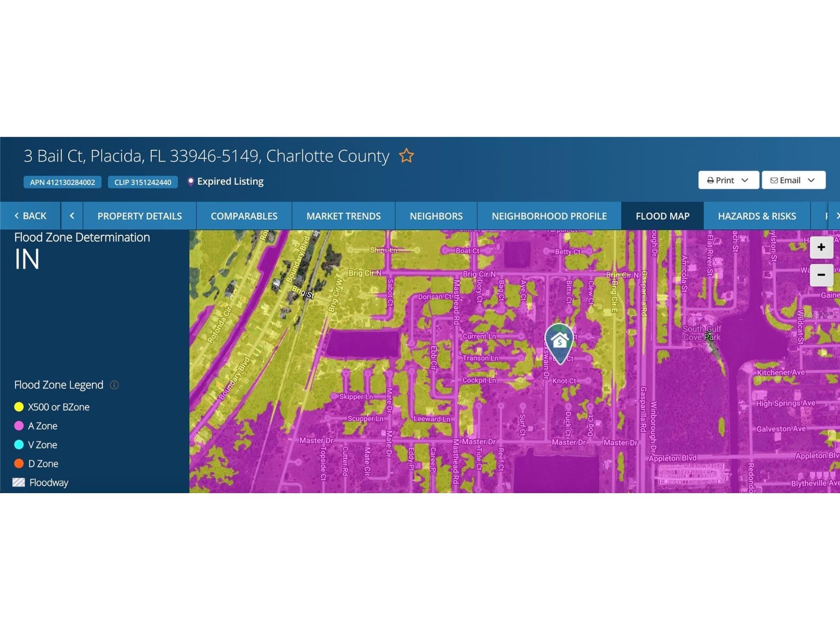Image resolution: width=840 pixels, height=630 pixels.
Task: Zoom out the map with minus button
Action: click(821, 275)
